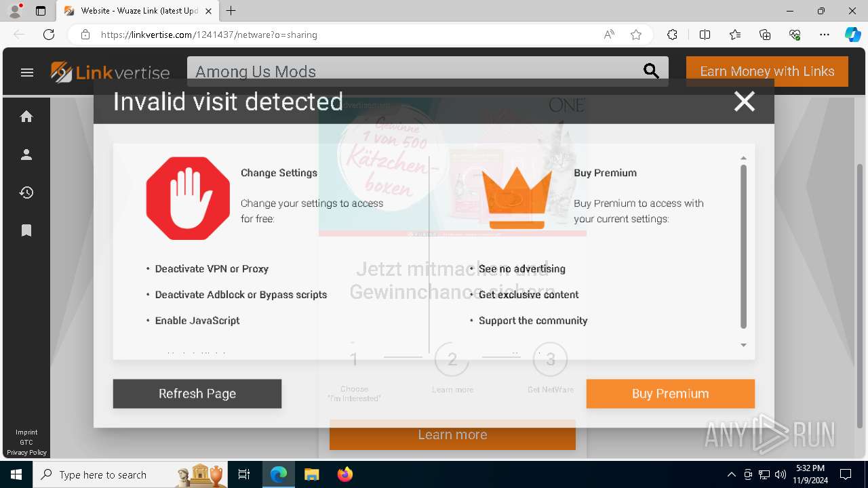This screenshot has width=868, height=488.
Task: Show hidden system tray icons
Action: pos(731,474)
